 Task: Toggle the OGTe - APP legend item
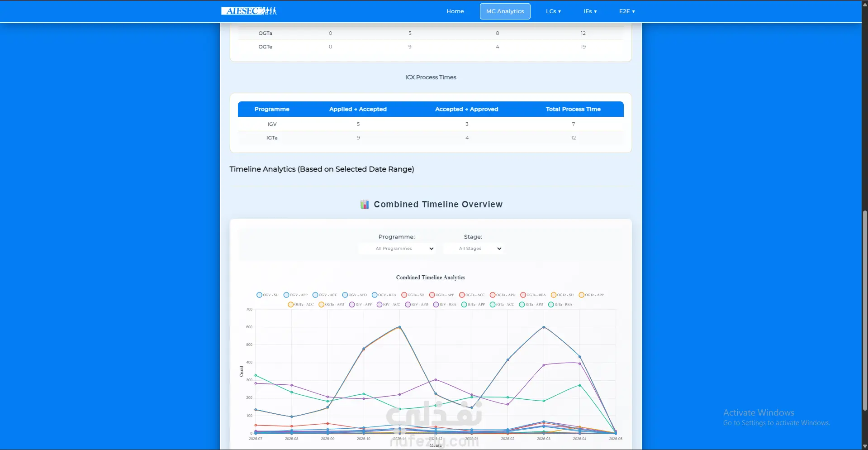click(591, 295)
